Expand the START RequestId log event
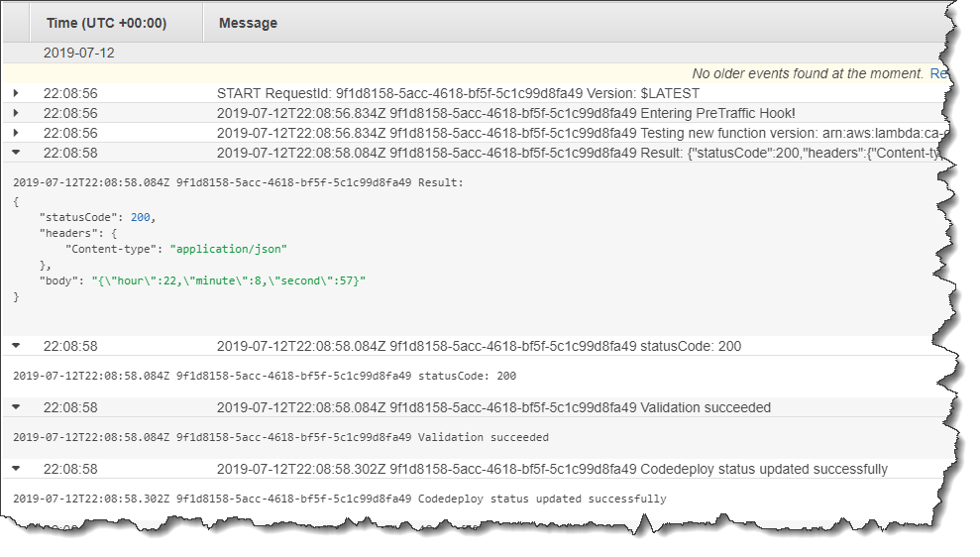 point(16,93)
